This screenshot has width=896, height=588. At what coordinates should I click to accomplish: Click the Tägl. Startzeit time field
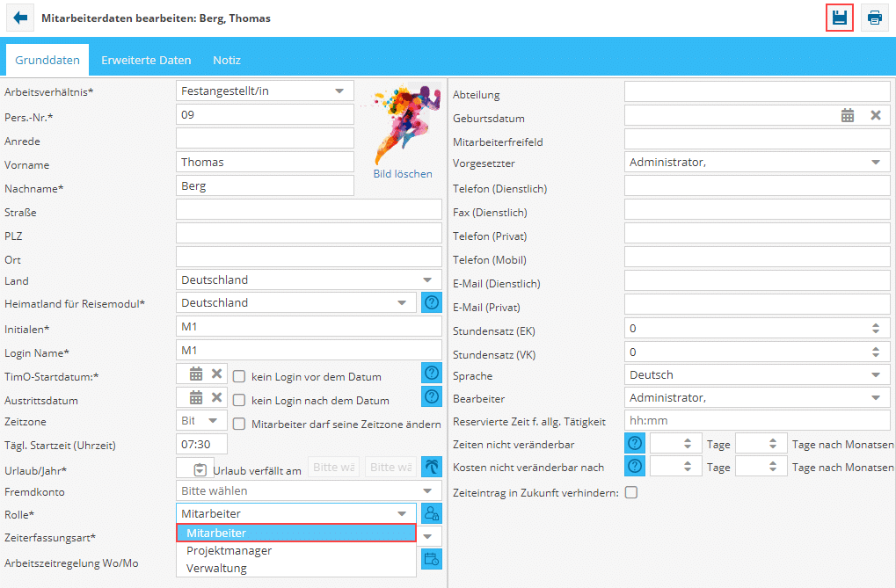coord(201,445)
